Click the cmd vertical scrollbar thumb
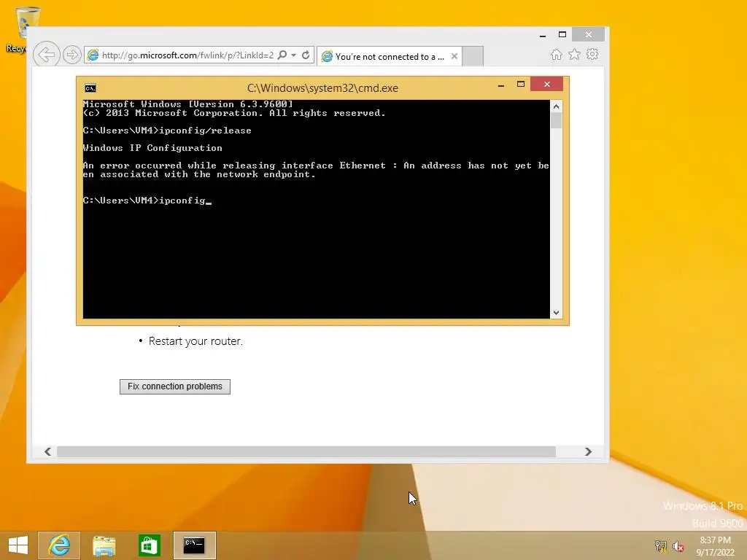747x560 pixels. [x=556, y=120]
